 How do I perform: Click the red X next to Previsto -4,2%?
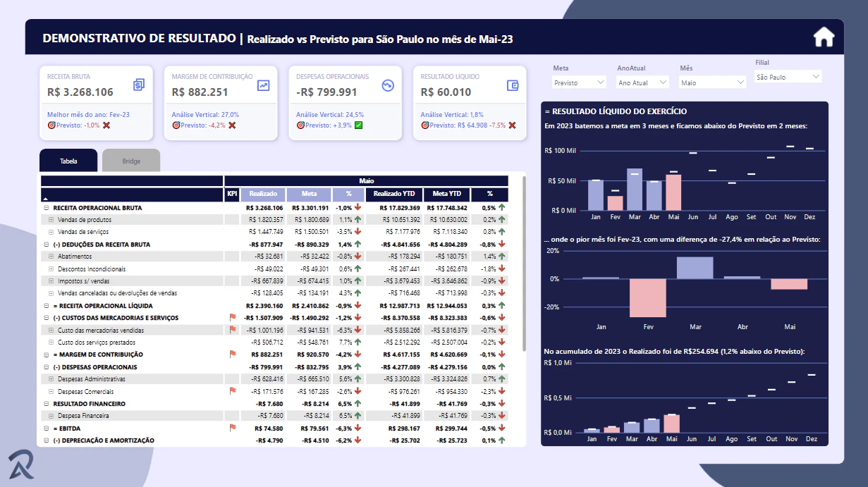(231, 125)
